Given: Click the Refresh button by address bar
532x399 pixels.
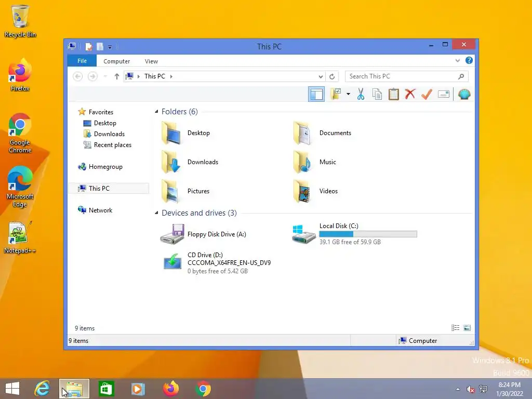Looking at the screenshot, I should pos(332,77).
